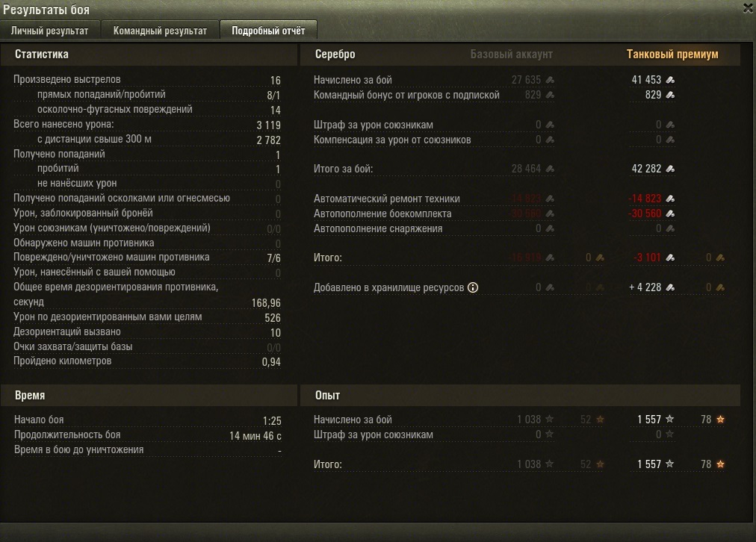Open the Личный результат tab
Screen dimensions: 756x542
49,31
